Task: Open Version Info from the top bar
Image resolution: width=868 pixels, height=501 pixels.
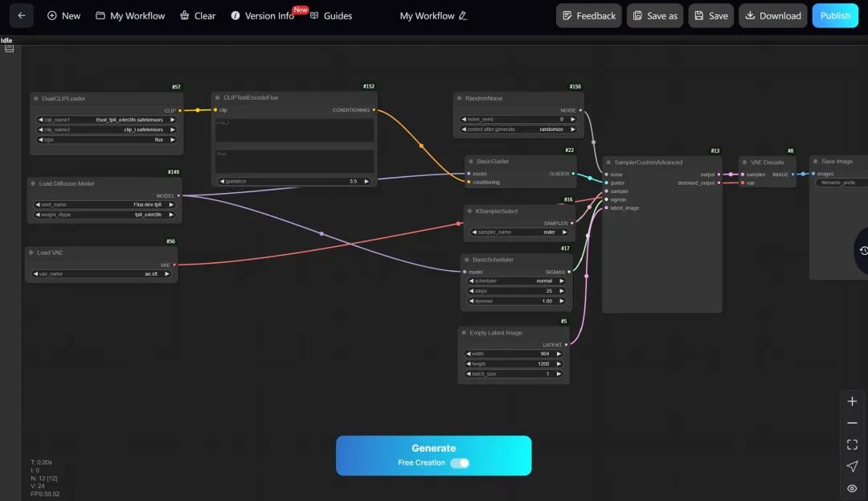Action: [x=262, y=15]
